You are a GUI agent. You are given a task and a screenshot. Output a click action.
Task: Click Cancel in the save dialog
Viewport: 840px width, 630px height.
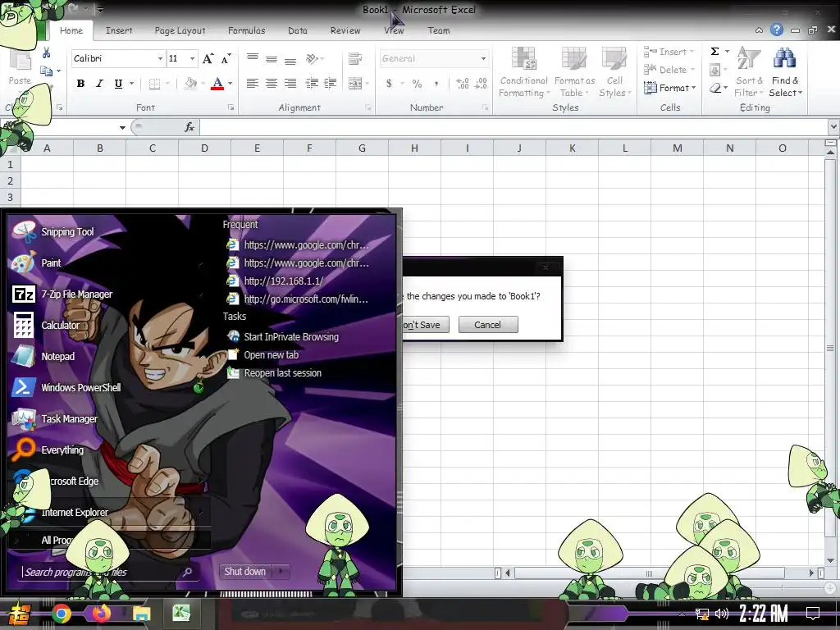click(x=488, y=325)
